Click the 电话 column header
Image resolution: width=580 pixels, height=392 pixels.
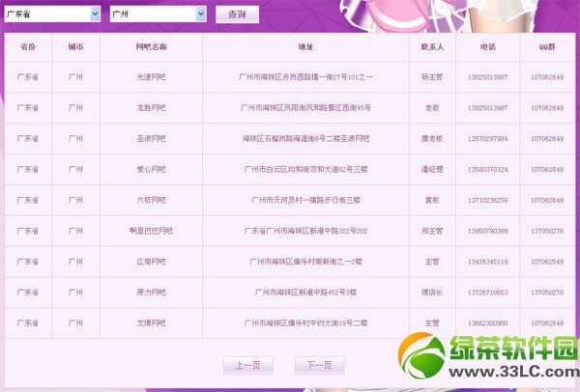pos(487,47)
